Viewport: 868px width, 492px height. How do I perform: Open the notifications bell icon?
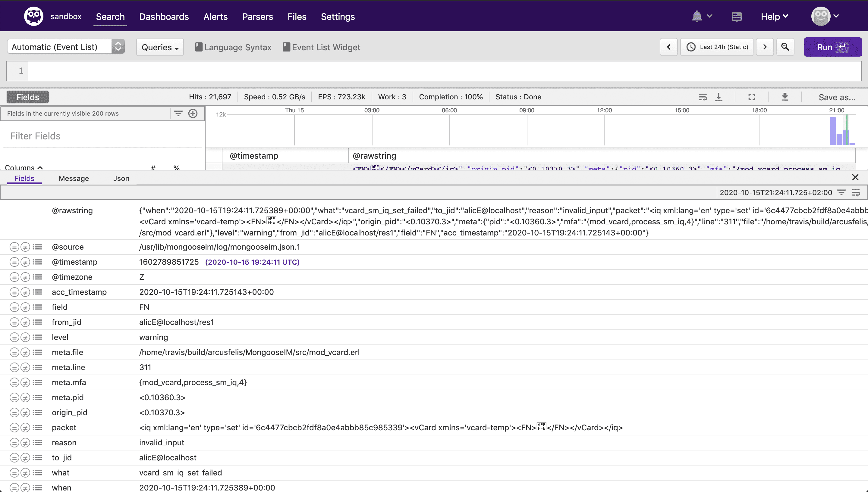pyautogui.click(x=697, y=16)
